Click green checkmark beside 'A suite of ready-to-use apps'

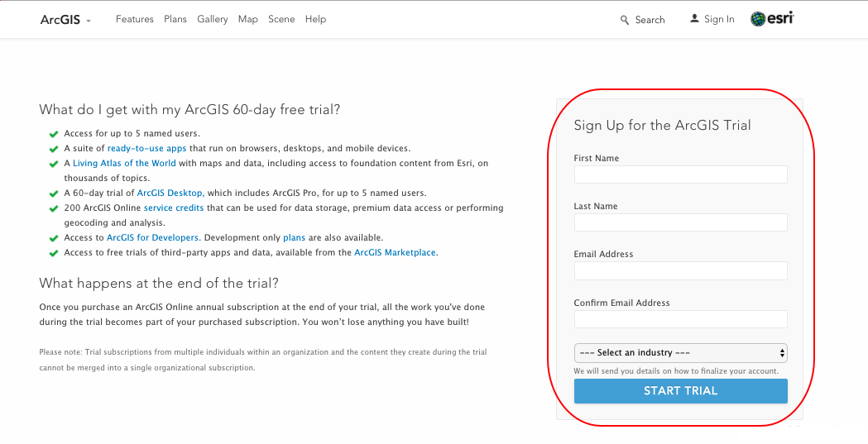[x=54, y=150]
